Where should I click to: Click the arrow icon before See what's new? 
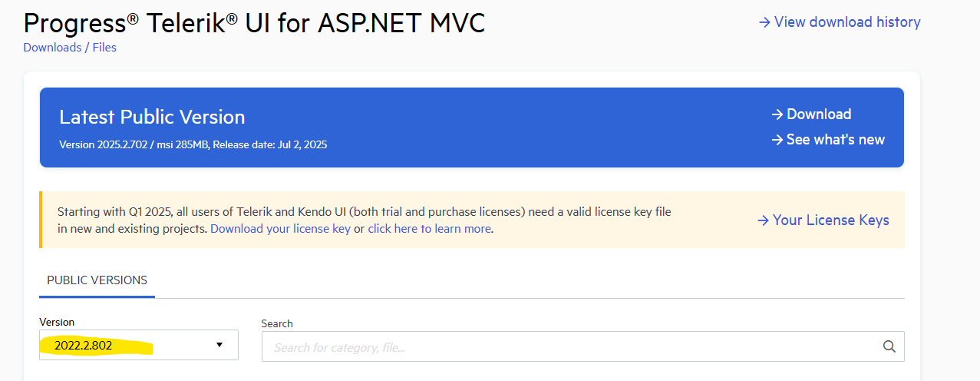pyautogui.click(x=777, y=140)
